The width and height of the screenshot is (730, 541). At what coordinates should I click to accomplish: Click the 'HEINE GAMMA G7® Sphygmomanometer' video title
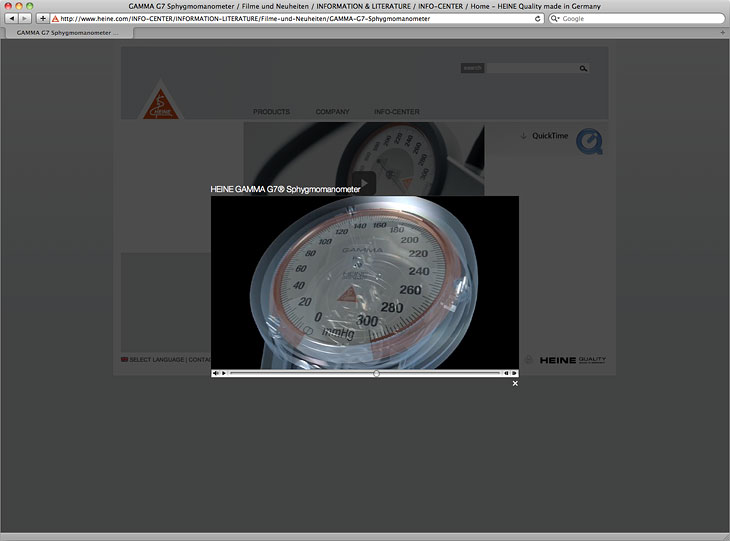tap(285, 189)
